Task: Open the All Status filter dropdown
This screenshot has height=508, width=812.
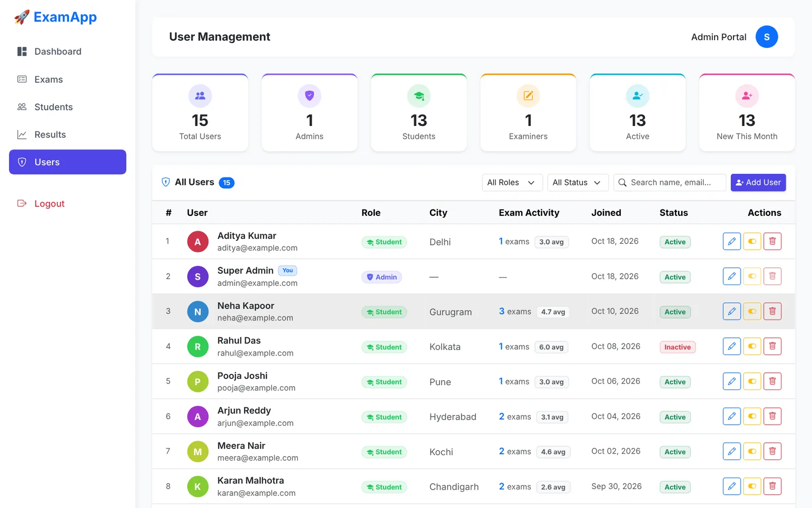Action: 578,182
